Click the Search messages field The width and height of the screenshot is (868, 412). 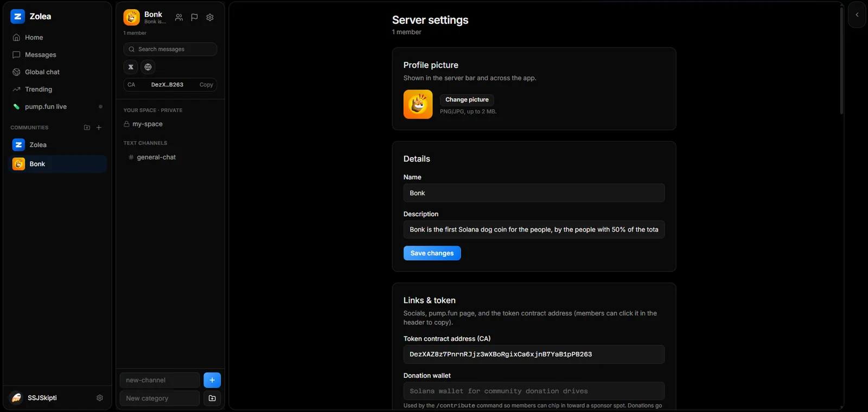(x=170, y=49)
